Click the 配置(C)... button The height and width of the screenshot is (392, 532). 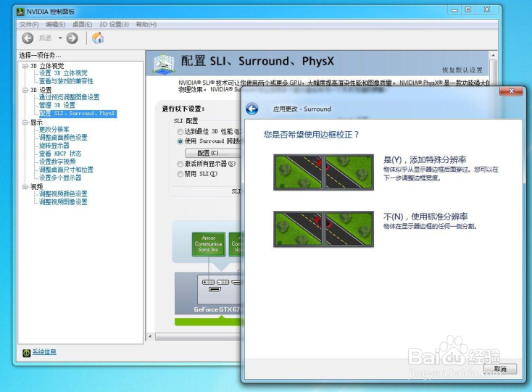pos(213,153)
